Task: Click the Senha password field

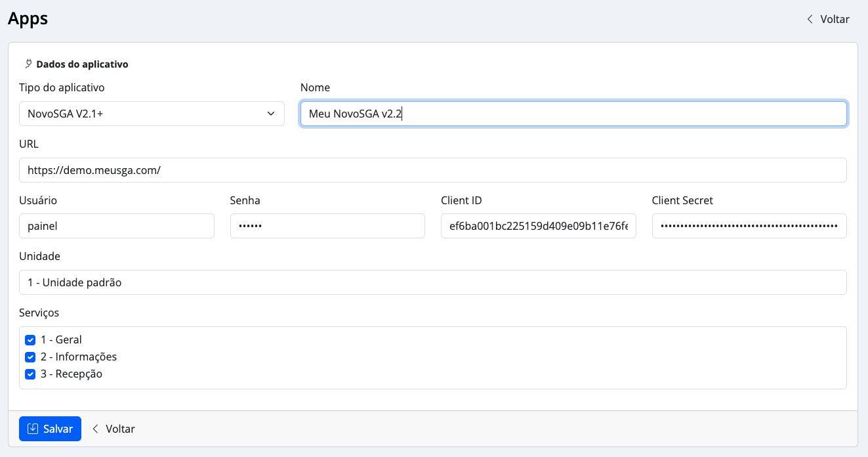Action: click(327, 226)
